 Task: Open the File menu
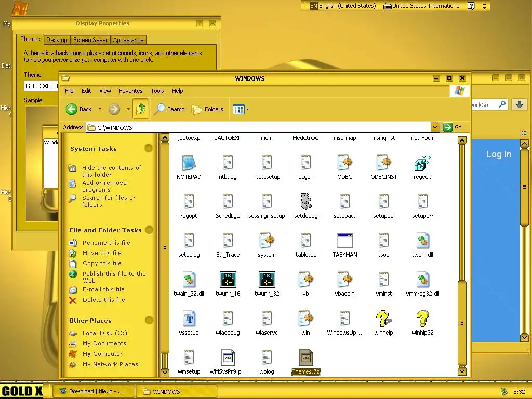pyautogui.click(x=69, y=91)
